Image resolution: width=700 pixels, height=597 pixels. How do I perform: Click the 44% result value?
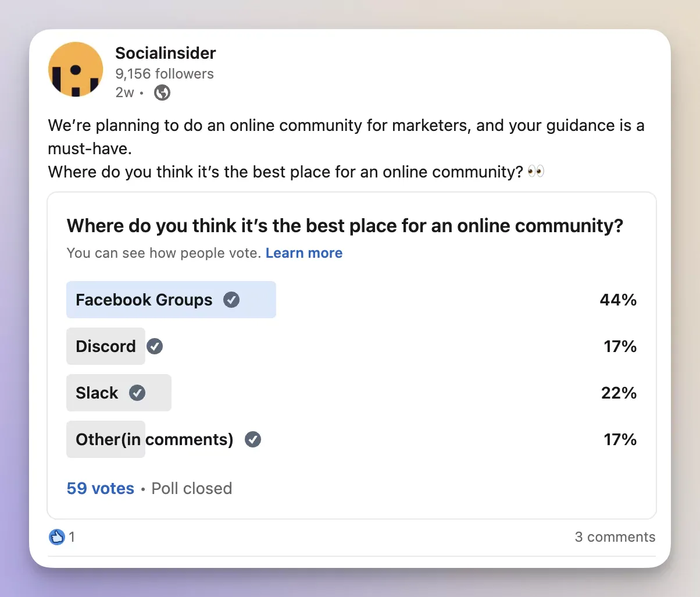pos(619,300)
